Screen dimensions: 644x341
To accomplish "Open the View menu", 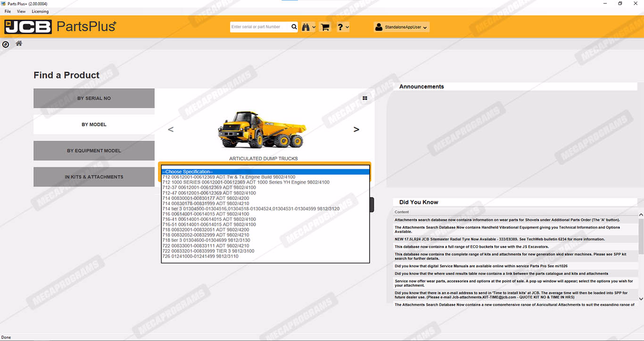I will pyautogui.click(x=21, y=11).
